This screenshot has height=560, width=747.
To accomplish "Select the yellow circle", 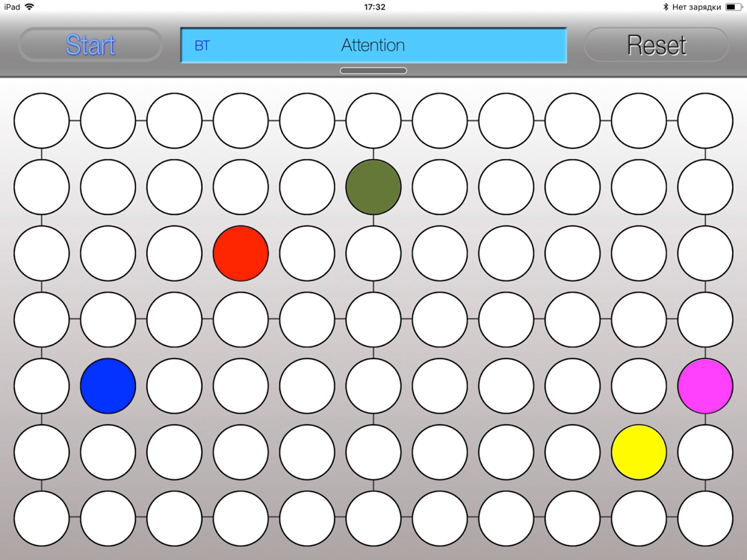I will [639, 452].
